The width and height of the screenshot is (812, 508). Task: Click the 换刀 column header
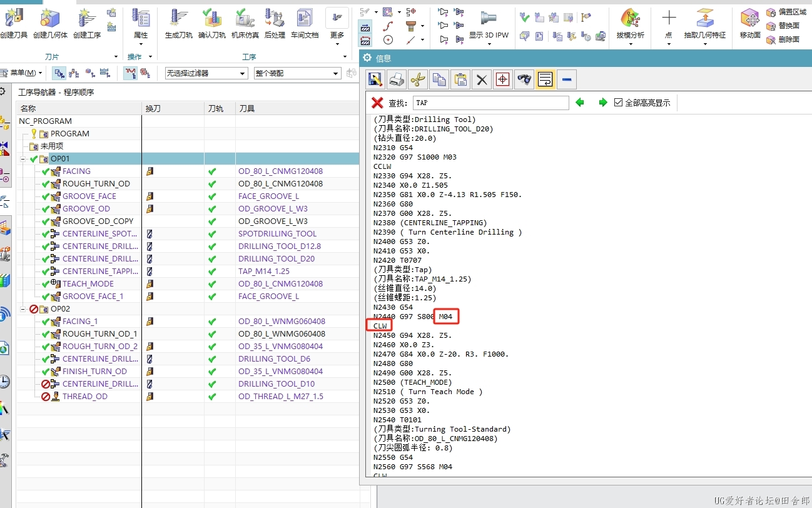(x=173, y=108)
